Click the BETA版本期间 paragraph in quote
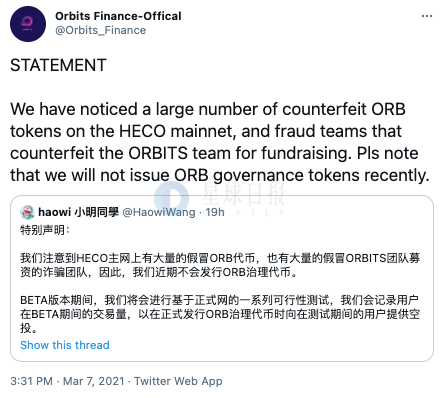The height and width of the screenshot is (397, 439). pos(220,314)
